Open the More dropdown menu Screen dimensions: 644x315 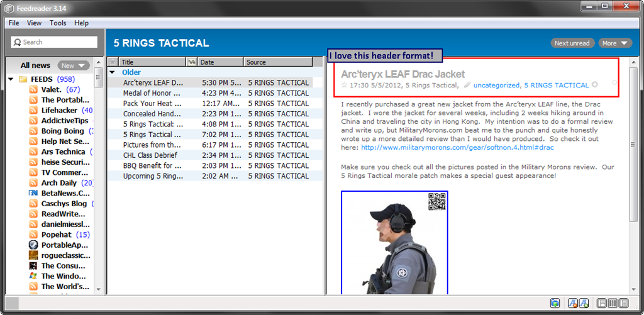click(615, 43)
